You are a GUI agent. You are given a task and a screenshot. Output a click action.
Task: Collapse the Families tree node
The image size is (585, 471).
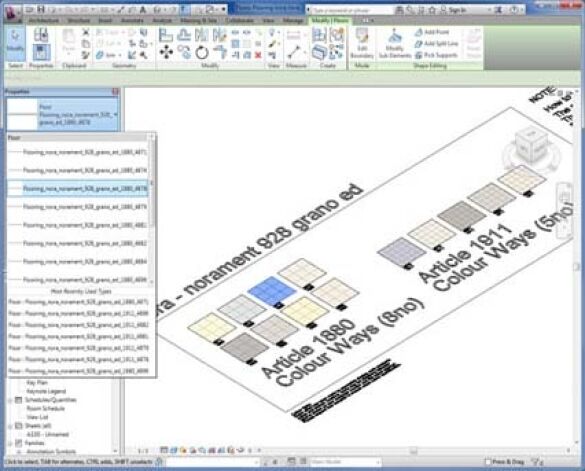[10, 443]
